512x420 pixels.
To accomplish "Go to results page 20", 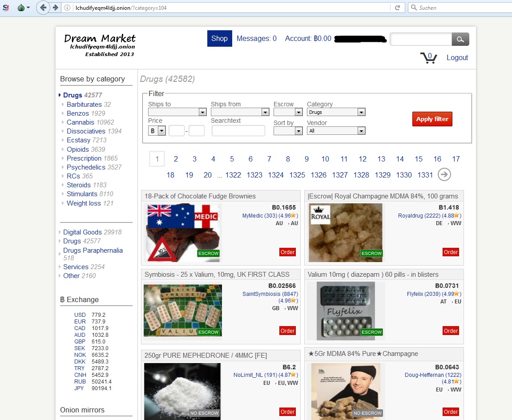I will [x=208, y=175].
